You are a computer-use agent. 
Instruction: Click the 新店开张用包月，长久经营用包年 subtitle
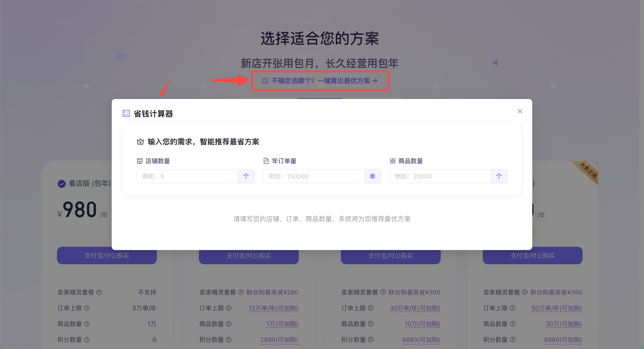point(320,63)
